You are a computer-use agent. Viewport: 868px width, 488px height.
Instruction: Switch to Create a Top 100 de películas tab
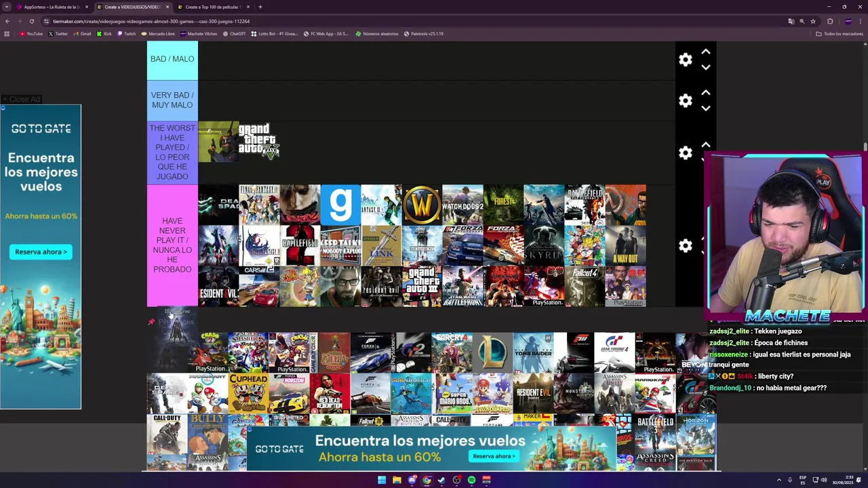213,7
